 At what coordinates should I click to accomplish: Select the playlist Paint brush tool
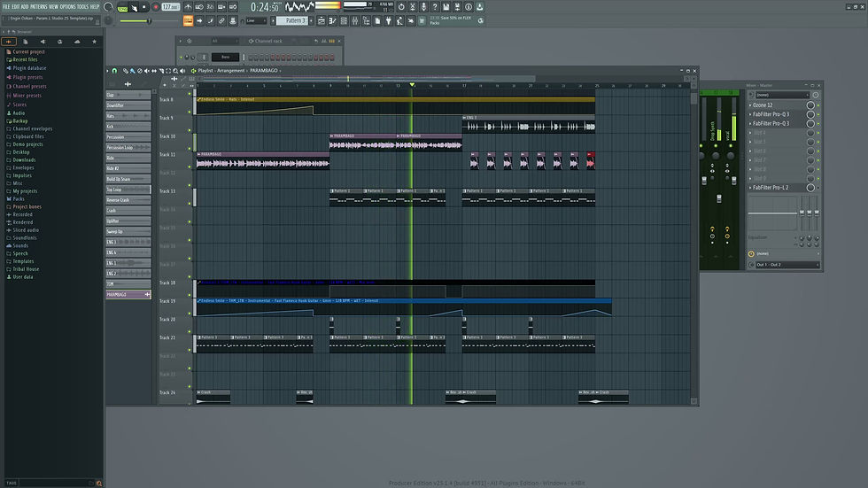point(132,71)
